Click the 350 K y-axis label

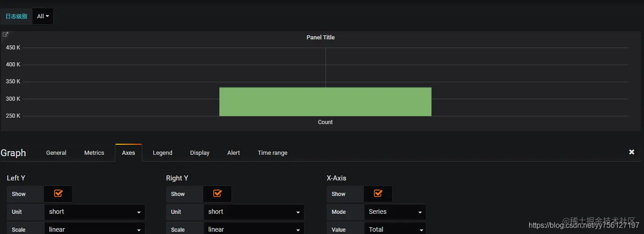[x=13, y=82]
